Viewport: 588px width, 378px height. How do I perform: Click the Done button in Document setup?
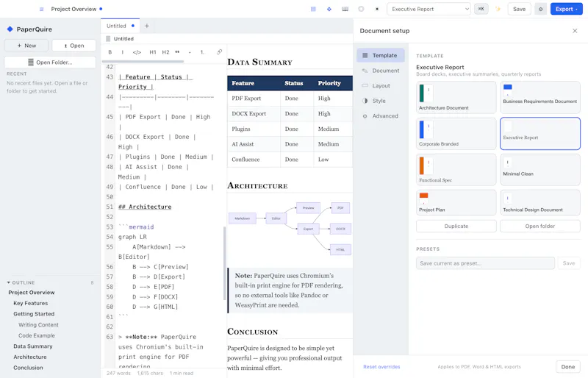point(567,367)
